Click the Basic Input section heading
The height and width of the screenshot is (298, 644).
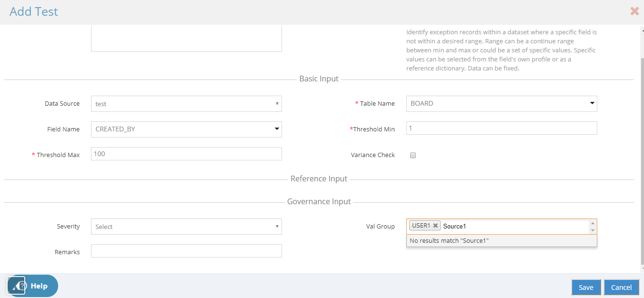click(319, 79)
